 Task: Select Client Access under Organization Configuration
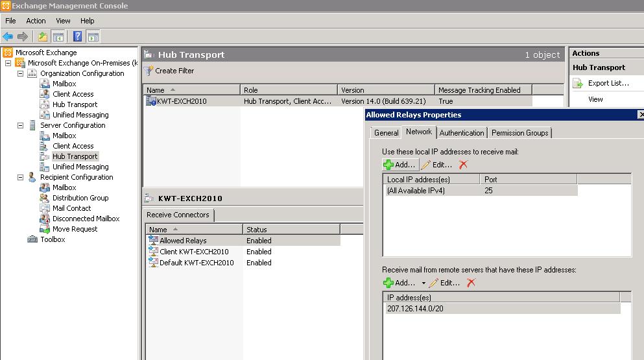point(73,94)
